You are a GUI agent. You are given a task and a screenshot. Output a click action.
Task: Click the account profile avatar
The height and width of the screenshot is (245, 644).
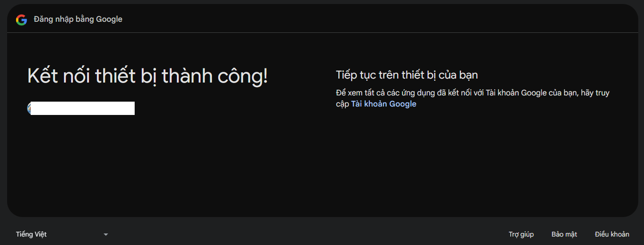tap(29, 108)
